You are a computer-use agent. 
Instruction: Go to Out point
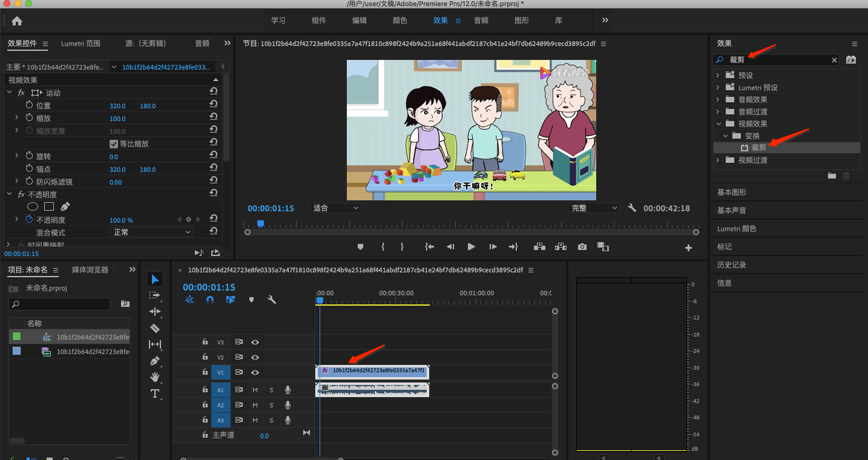click(513, 247)
